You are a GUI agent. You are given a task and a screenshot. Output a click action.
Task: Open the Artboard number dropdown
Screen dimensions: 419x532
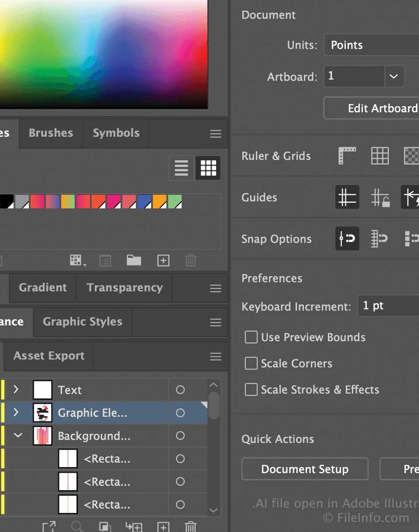coord(394,76)
